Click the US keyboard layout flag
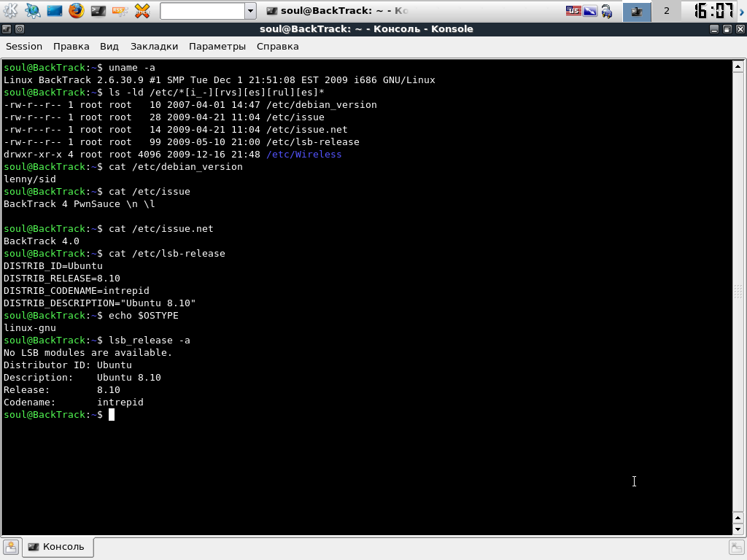The width and height of the screenshot is (747, 560). pos(573,10)
